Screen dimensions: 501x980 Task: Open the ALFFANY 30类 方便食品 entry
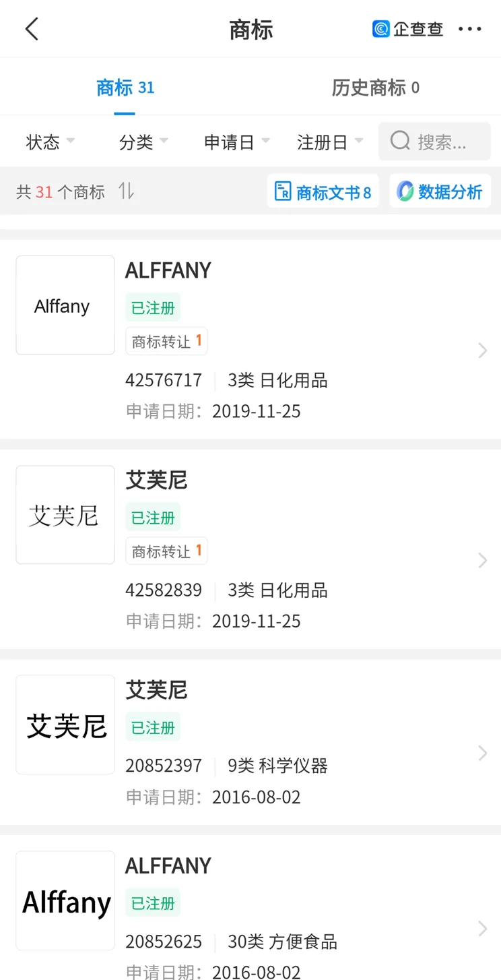(x=250, y=907)
